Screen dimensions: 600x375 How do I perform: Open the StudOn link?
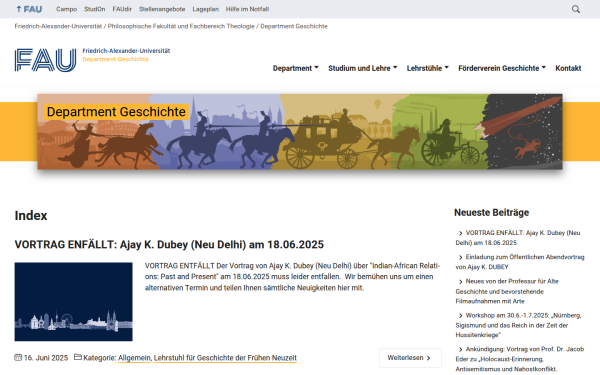coord(95,9)
